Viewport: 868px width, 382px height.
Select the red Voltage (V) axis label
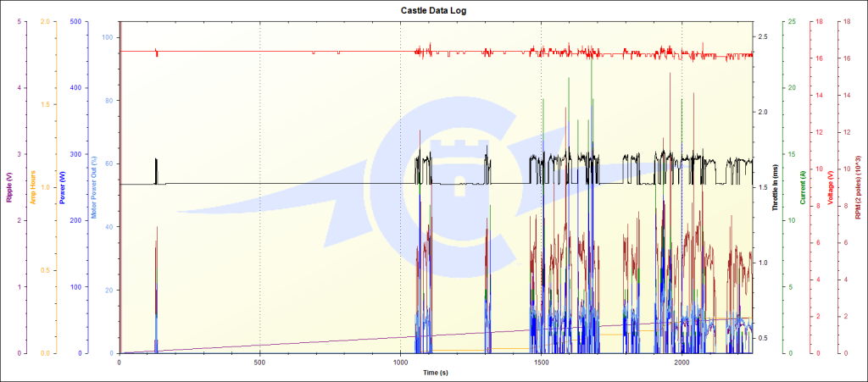tap(831, 187)
